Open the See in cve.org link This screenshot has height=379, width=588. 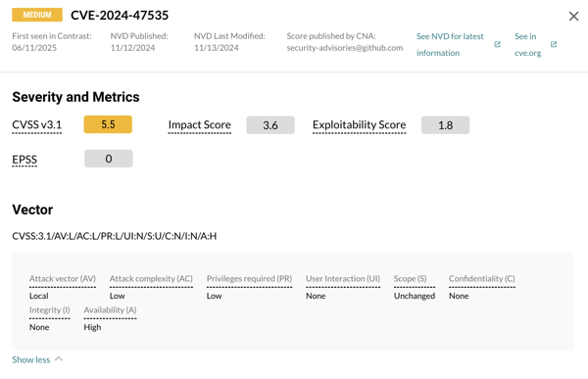pos(527,45)
